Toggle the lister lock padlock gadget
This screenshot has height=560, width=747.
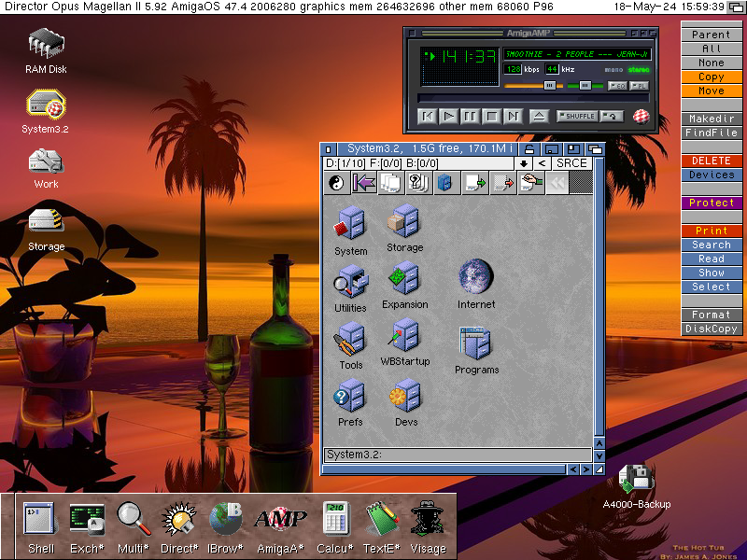[x=529, y=149]
